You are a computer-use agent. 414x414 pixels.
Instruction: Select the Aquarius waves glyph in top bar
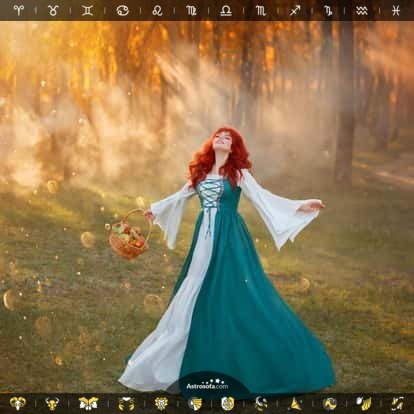pyautogui.click(x=362, y=11)
